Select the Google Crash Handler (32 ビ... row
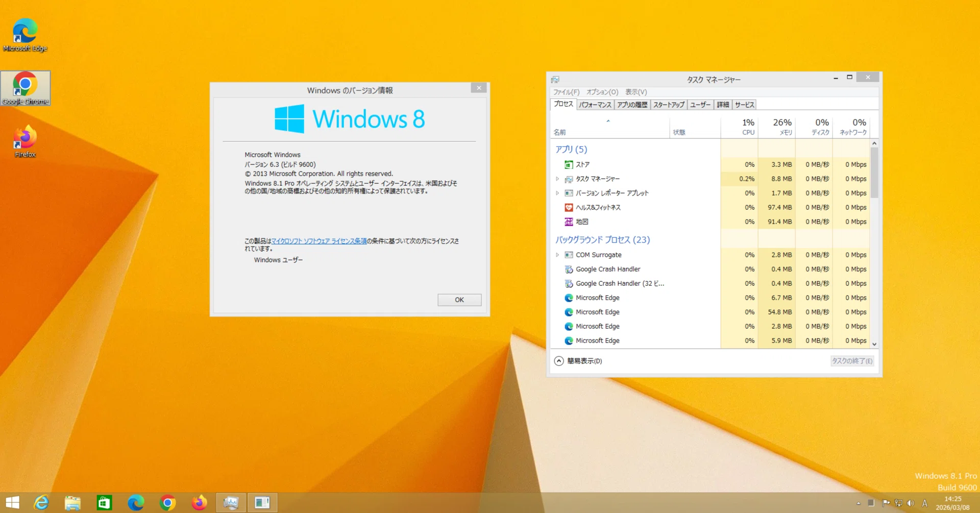The width and height of the screenshot is (980, 513). [710, 283]
